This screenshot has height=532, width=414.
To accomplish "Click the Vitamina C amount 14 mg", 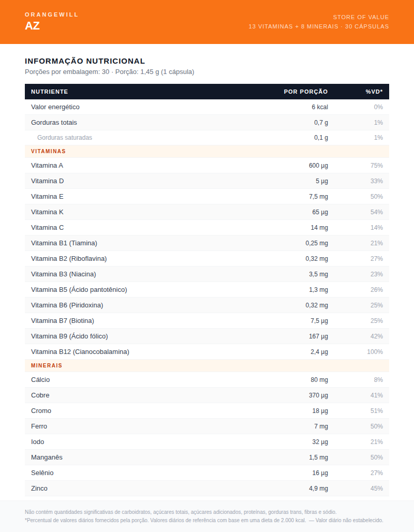I will [x=319, y=228].
